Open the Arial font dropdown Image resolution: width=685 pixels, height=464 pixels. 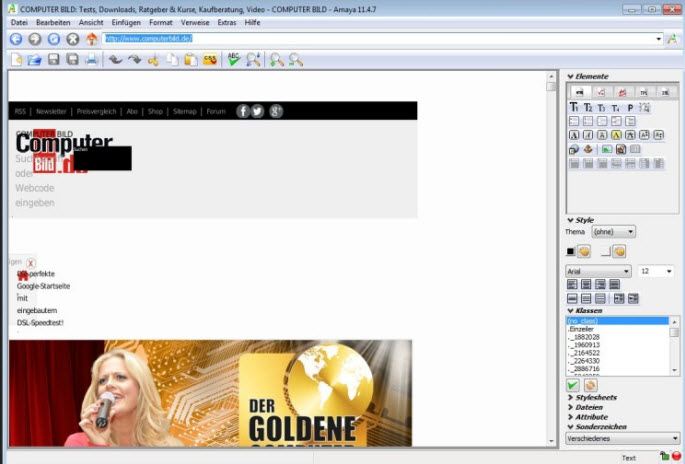[598, 271]
